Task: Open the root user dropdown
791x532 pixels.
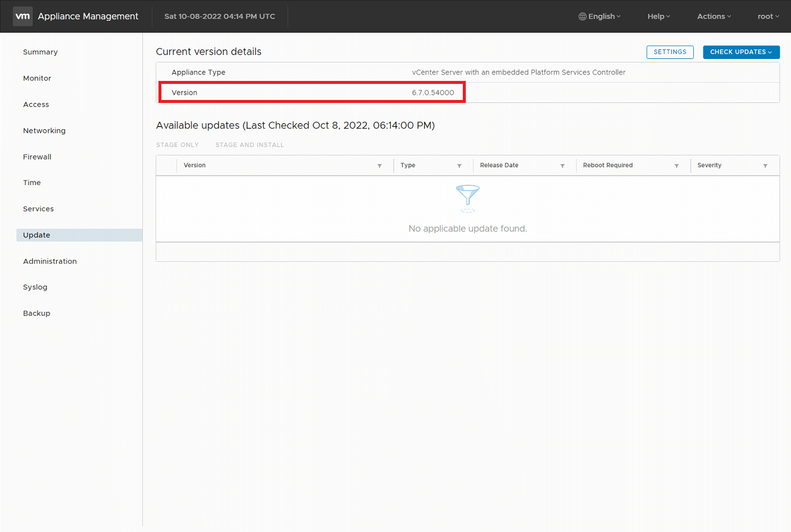Action: click(x=768, y=17)
